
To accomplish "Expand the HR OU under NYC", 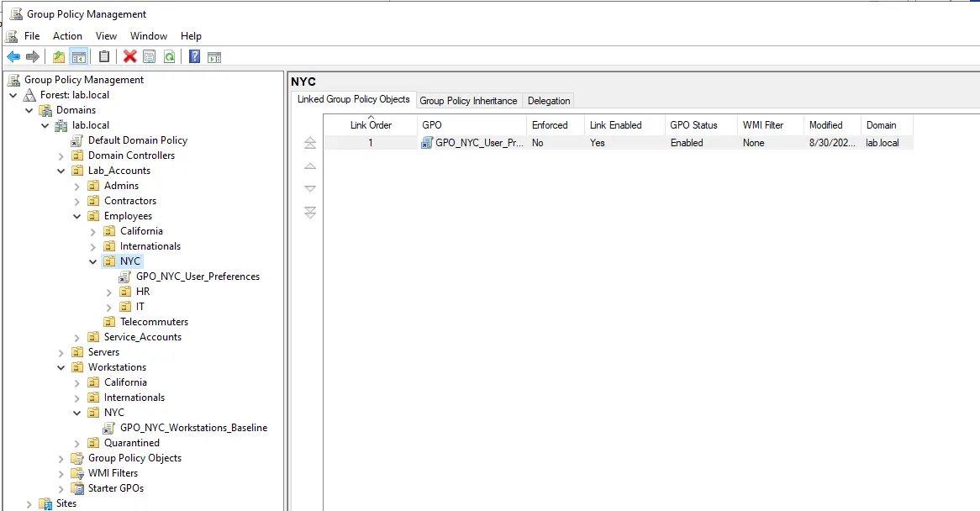I will tap(109, 292).
